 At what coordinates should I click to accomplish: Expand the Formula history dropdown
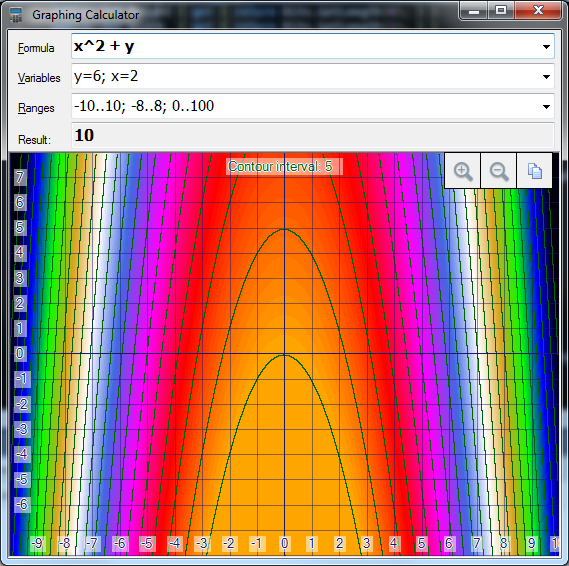click(546, 46)
